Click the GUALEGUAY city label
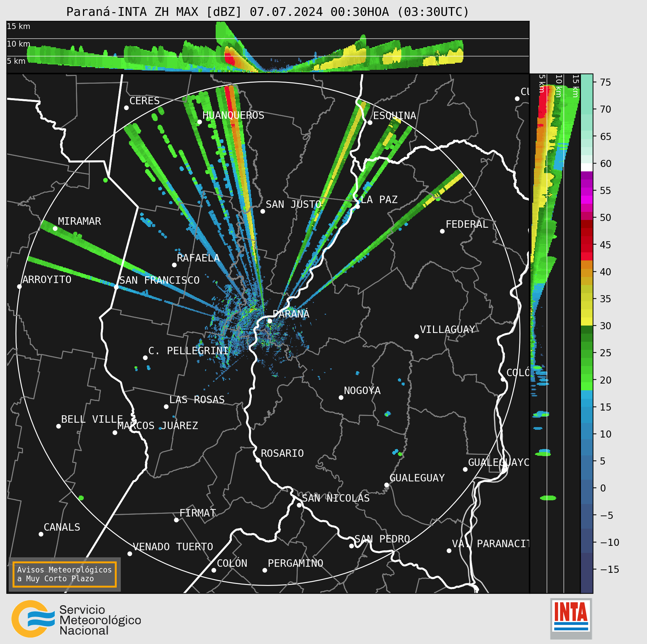Image resolution: width=647 pixels, height=644 pixels. pyautogui.click(x=417, y=478)
